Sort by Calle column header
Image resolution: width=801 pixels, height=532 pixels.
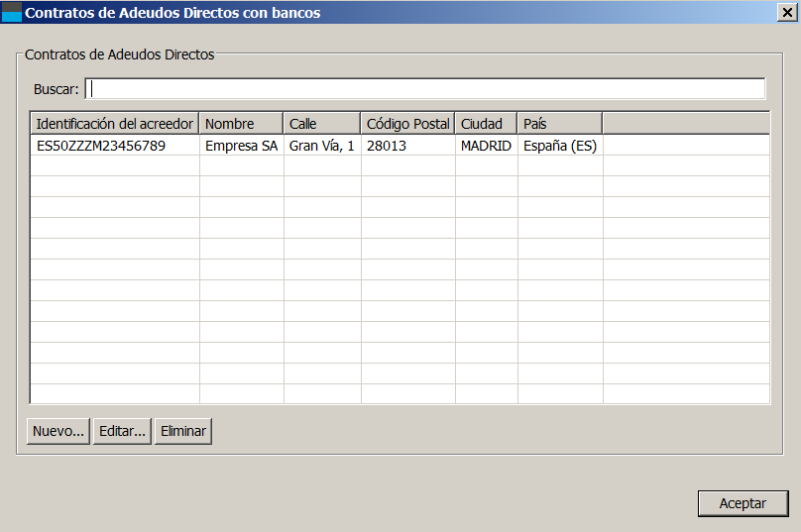pos(322,124)
